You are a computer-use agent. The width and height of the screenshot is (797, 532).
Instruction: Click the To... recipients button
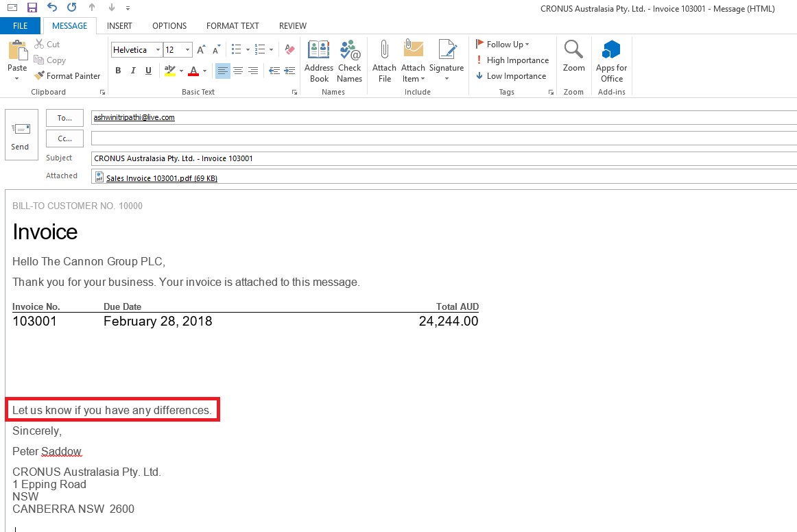click(x=64, y=118)
